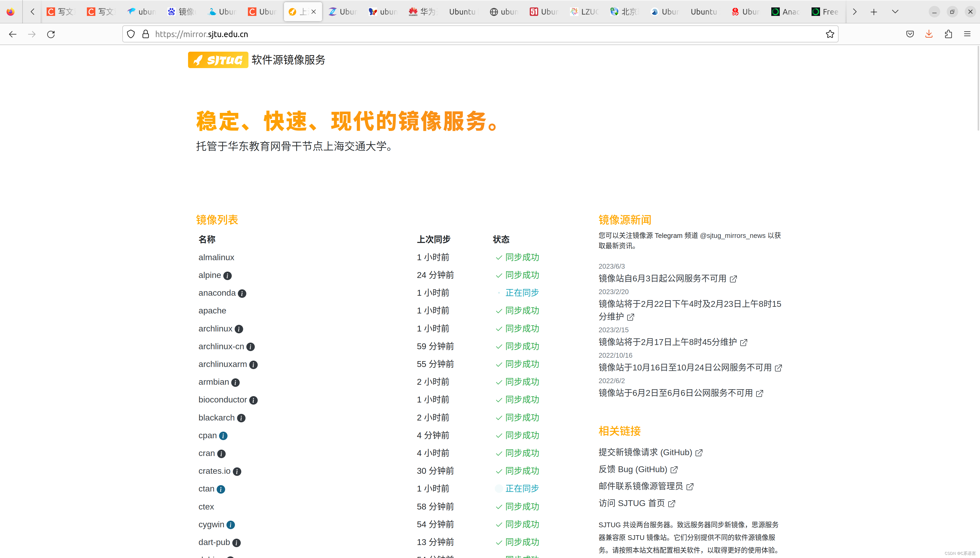The height and width of the screenshot is (558, 980).
Task: Open the 邮件联系镜像源管理员 link
Action: [645, 486]
